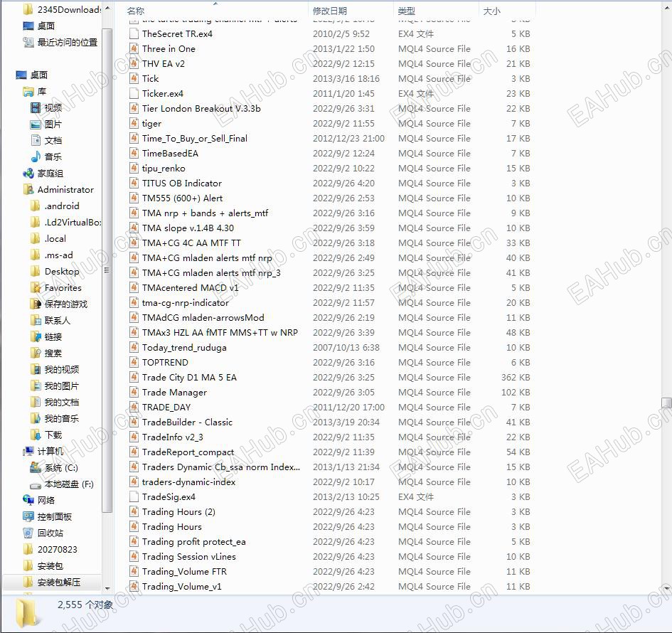
Task: Select the 库 node in the tree
Action: click(41, 91)
